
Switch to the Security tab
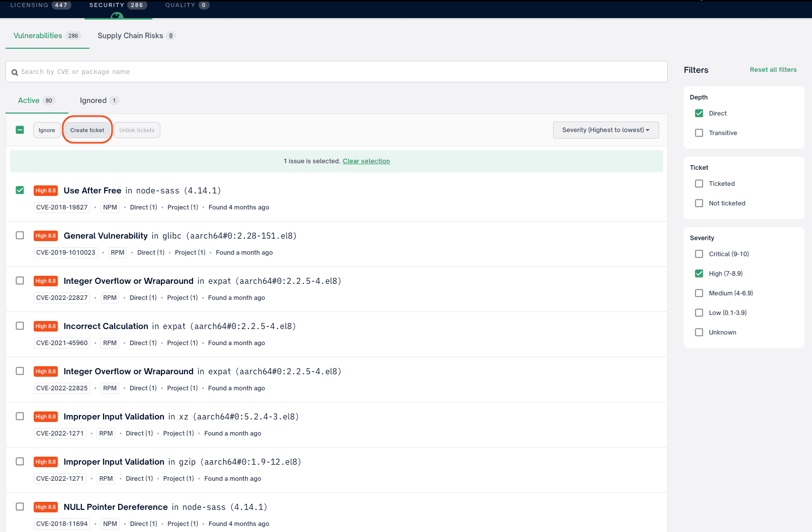[118, 5]
